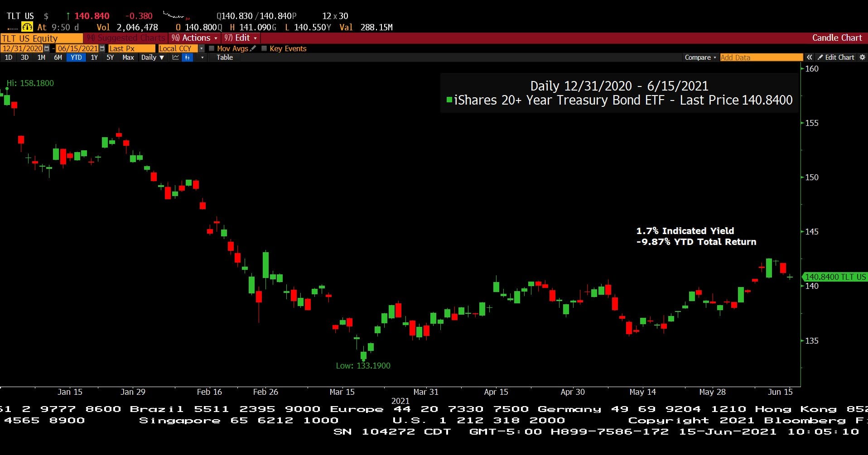The width and height of the screenshot is (868, 455).
Task: Click the 150 price axis label
Action: (x=811, y=177)
